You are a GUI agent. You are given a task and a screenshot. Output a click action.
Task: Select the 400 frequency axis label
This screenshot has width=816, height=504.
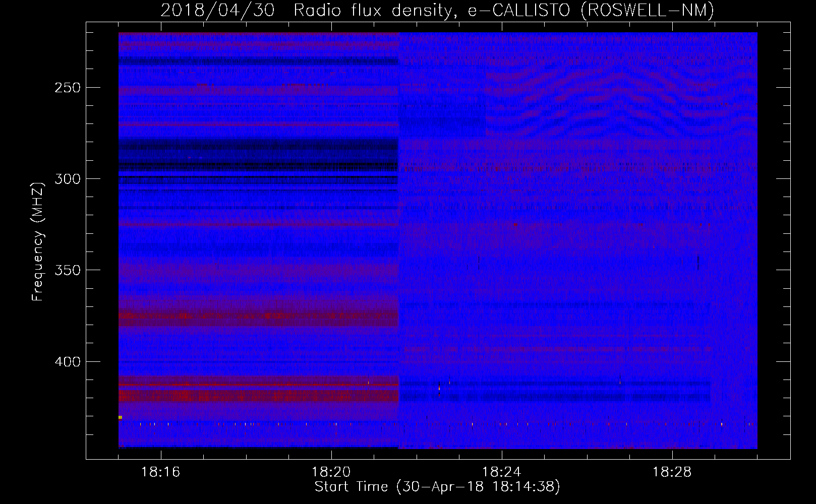[x=68, y=362]
